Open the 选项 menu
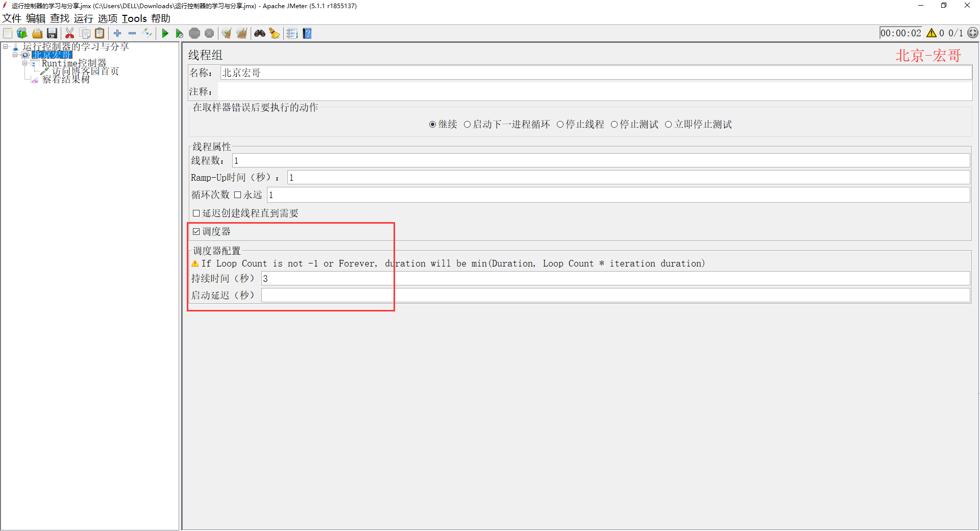 click(108, 18)
